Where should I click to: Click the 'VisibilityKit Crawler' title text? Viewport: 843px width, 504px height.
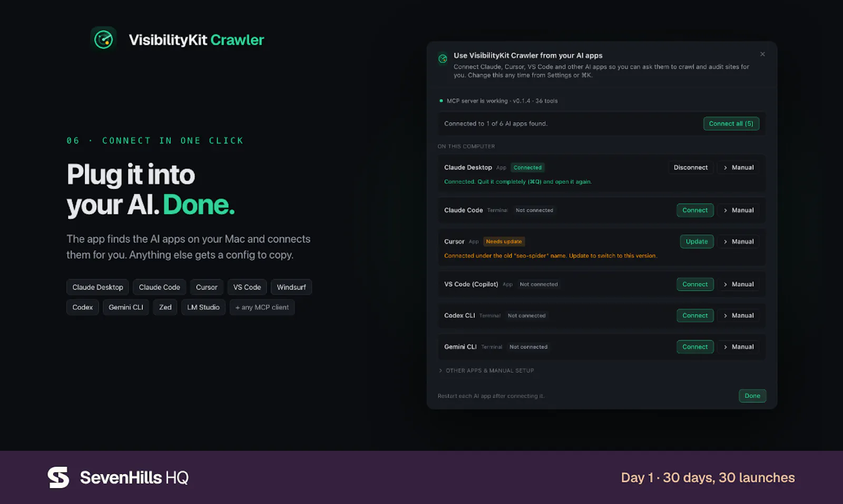click(x=197, y=40)
